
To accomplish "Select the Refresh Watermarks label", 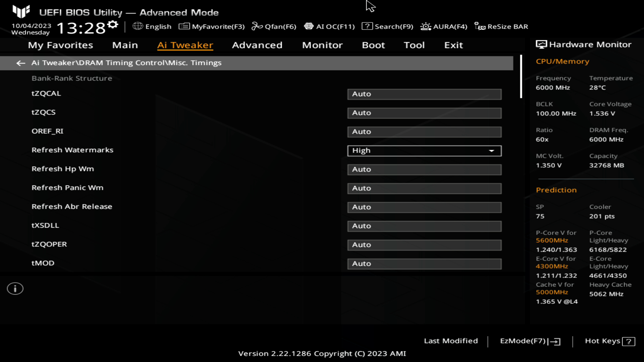I will [72, 150].
